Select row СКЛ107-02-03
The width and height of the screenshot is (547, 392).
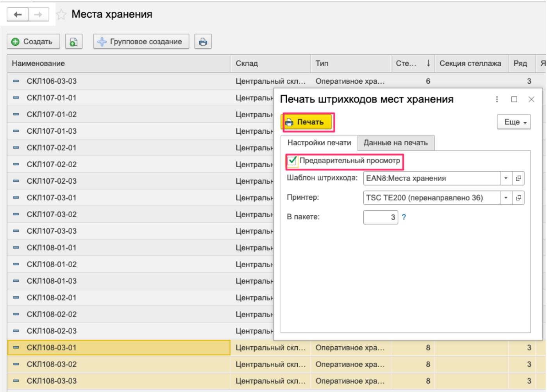pyautogui.click(x=119, y=181)
